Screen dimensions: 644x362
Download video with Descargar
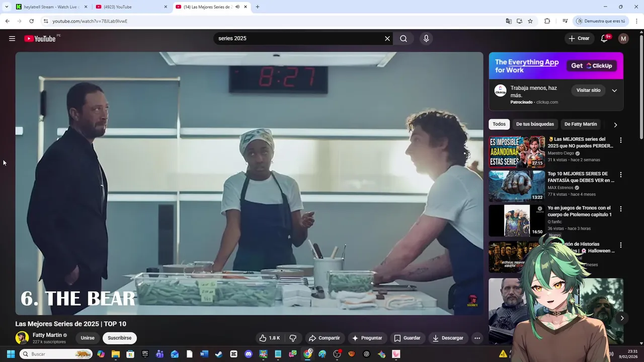click(x=448, y=338)
